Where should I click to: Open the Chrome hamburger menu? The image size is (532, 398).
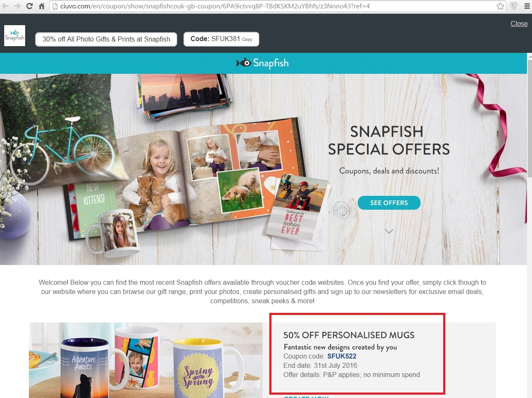[x=526, y=6]
